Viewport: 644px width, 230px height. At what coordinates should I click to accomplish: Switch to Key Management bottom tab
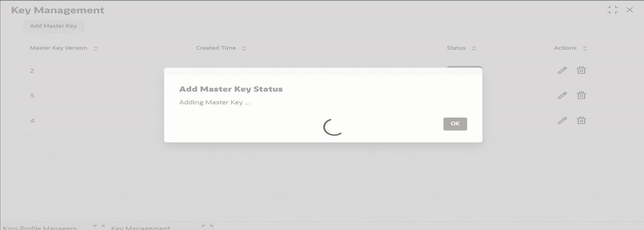(140, 228)
